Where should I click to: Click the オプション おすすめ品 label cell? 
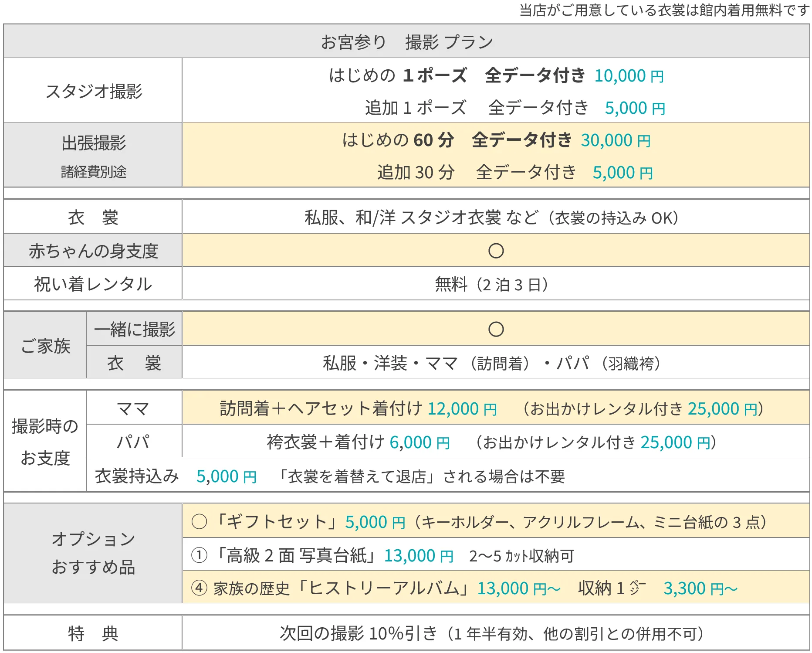pos(93,554)
